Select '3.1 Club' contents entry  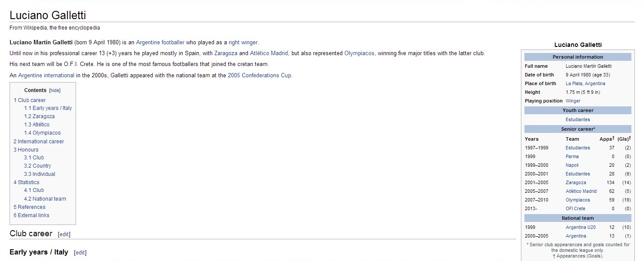point(34,158)
